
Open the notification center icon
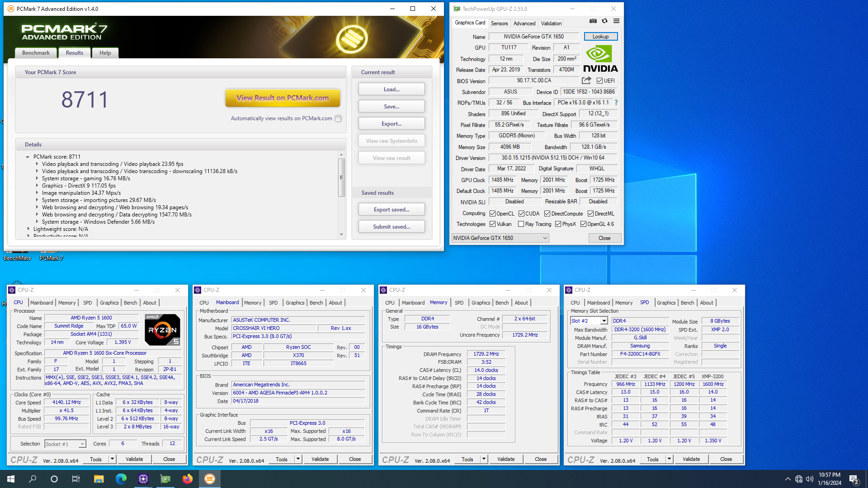(854, 479)
